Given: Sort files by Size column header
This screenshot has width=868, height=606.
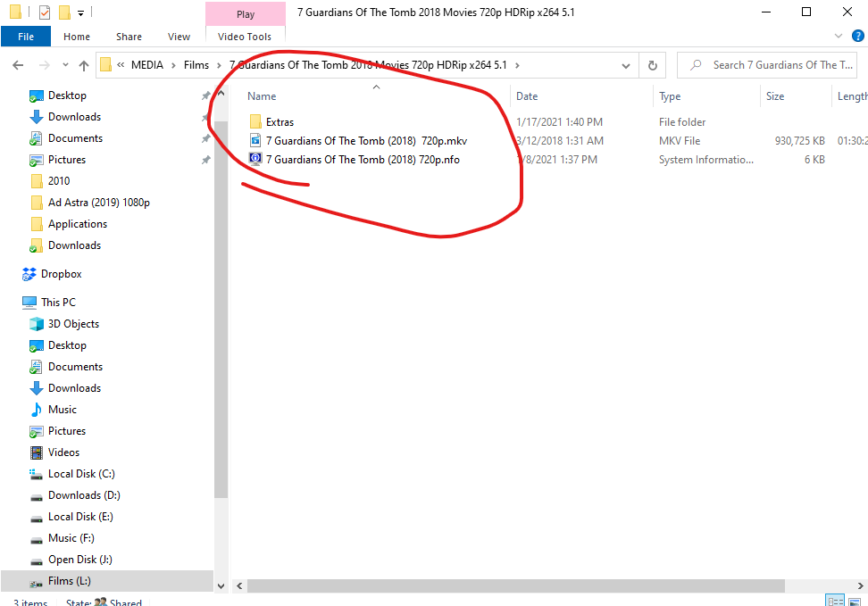Looking at the screenshot, I should point(775,96).
